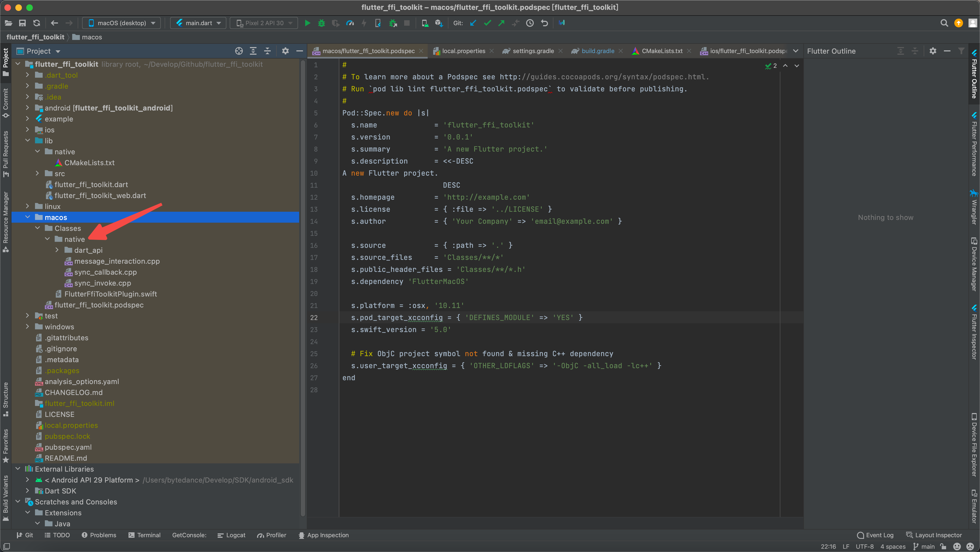Click the Debug bug icon
Image resolution: width=980 pixels, height=552 pixels.
pyautogui.click(x=322, y=23)
